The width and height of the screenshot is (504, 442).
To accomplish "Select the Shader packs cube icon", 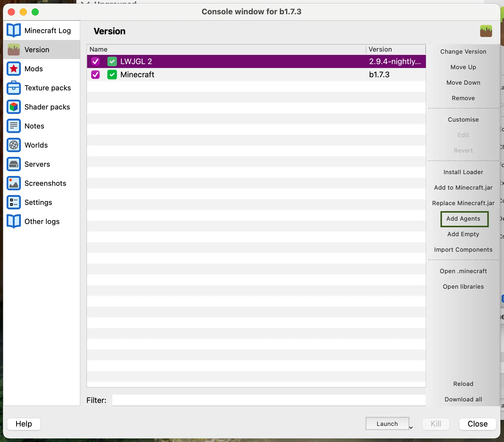I will (14, 107).
